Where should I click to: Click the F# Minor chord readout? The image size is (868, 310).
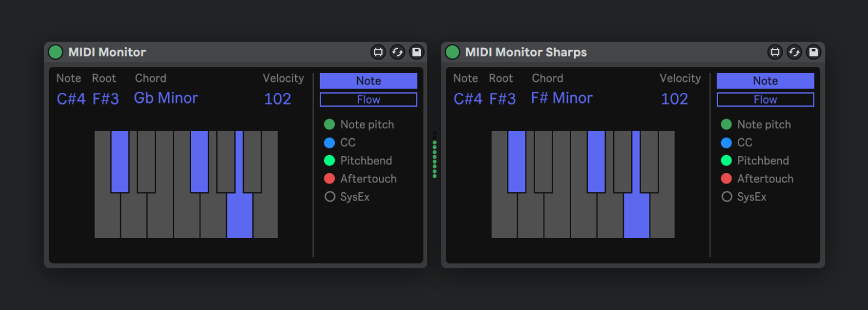562,98
